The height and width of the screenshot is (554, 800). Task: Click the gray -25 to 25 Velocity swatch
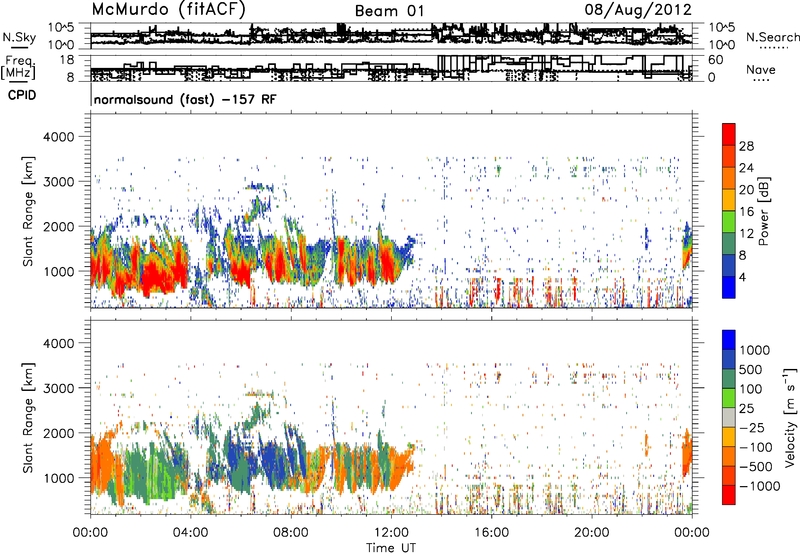(x=729, y=417)
